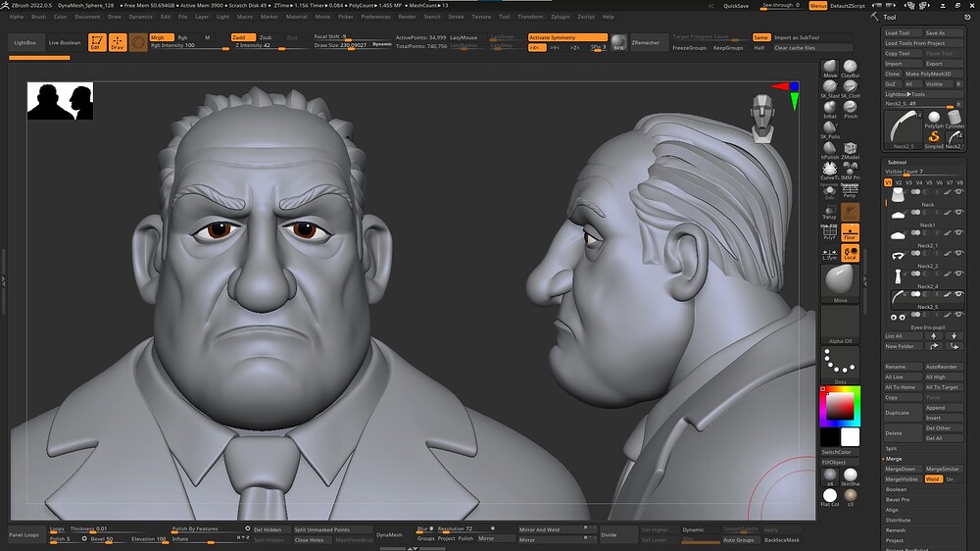Toggle Local symmetry button
Screen dimensions: 980x551
point(850,253)
